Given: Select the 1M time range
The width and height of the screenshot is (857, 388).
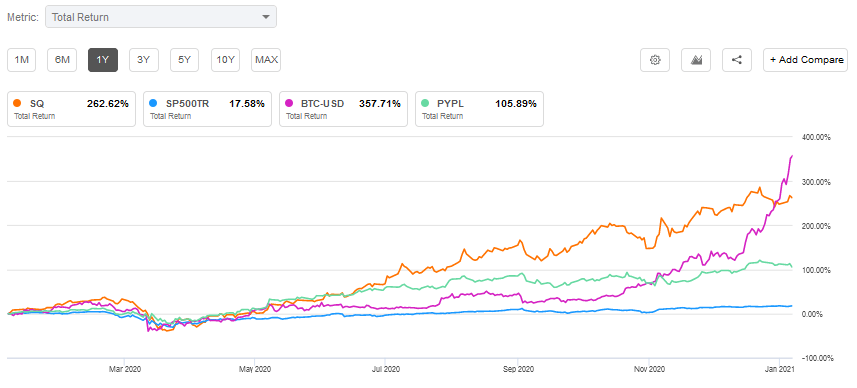Looking at the screenshot, I should [21, 60].
